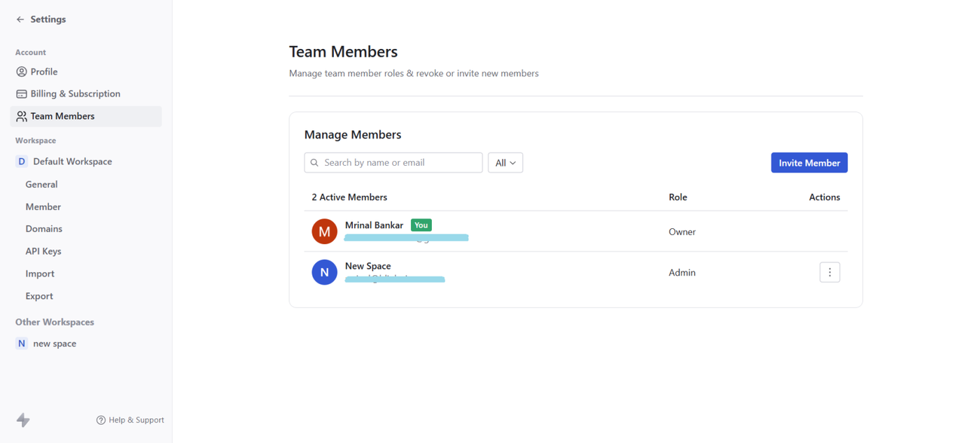This screenshot has width=980, height=443.
Task: Click the Billing & Subscription card icon
Action: coord(22,94)
